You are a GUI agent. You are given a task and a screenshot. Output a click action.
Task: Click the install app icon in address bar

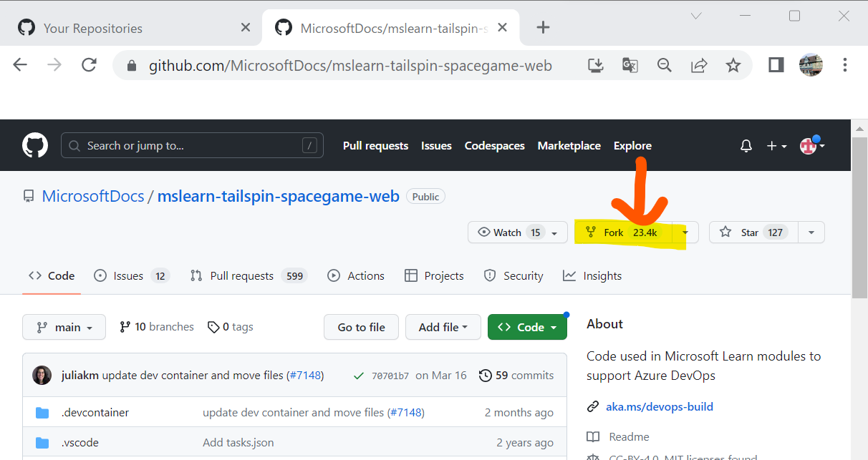coord(596,66)
